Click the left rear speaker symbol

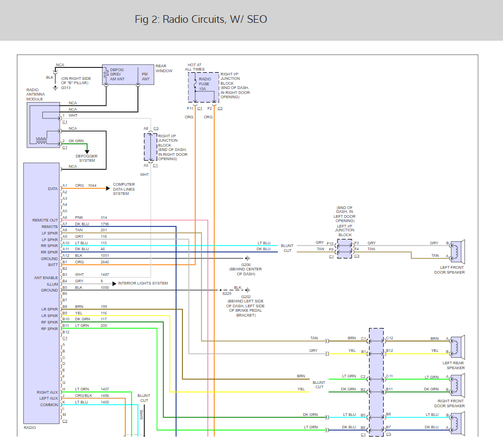(x=457, y=345)
